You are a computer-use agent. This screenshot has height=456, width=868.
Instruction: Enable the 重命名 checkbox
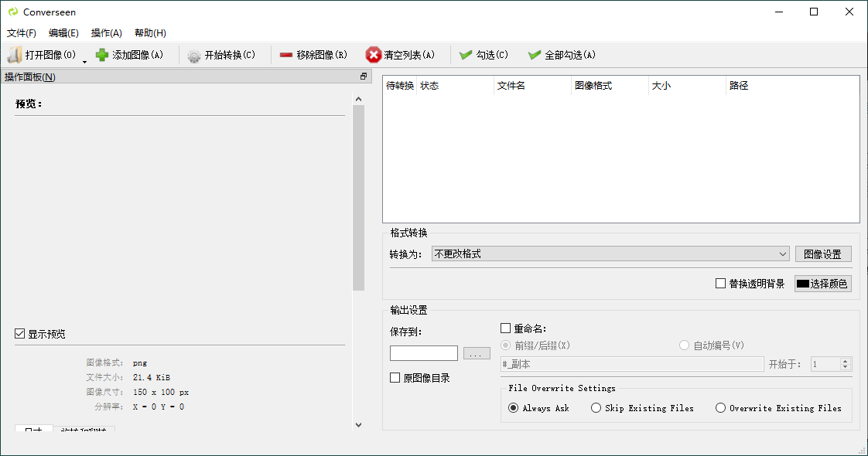tap(505, 328)
